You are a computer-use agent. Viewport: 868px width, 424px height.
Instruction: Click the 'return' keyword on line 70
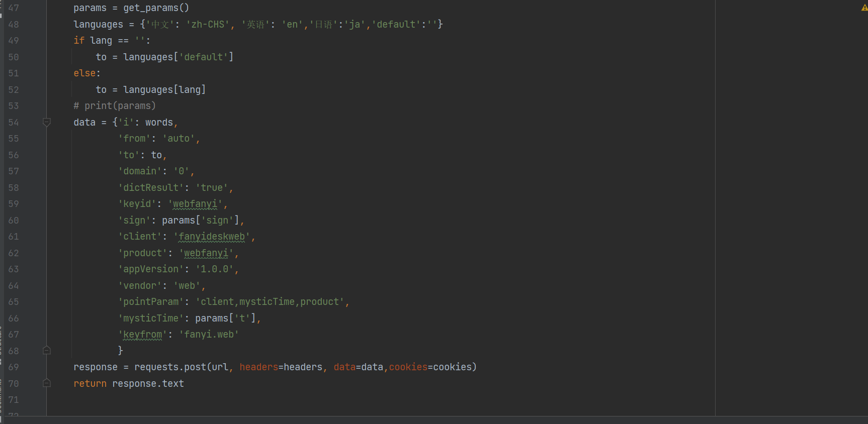[90, 384]
